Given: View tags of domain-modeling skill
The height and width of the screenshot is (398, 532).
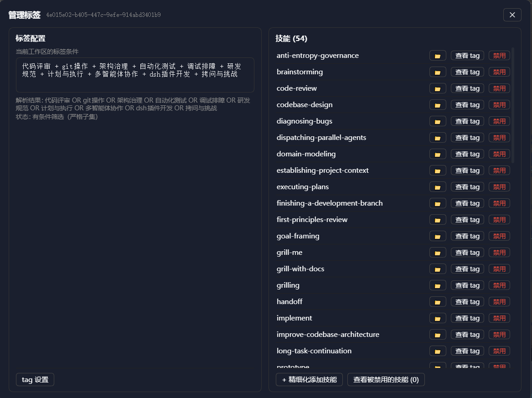Looking at the screenshot, I should [467, 154].
